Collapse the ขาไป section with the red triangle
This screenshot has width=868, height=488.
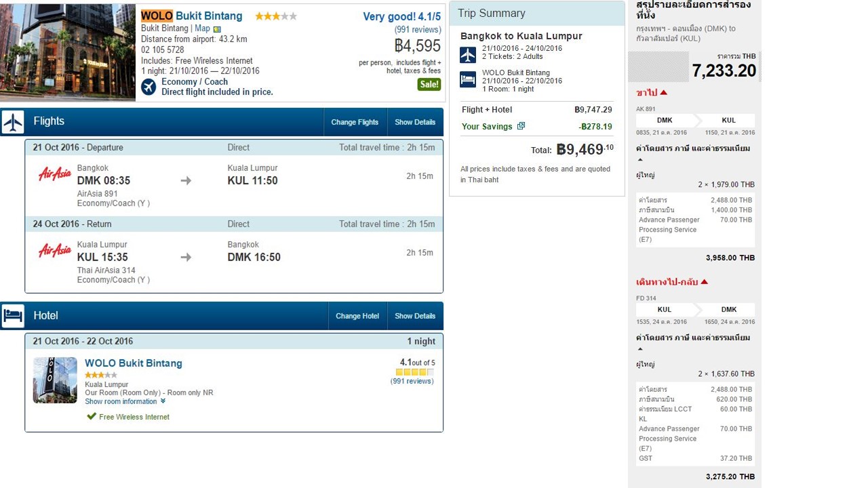coord(663,93)
